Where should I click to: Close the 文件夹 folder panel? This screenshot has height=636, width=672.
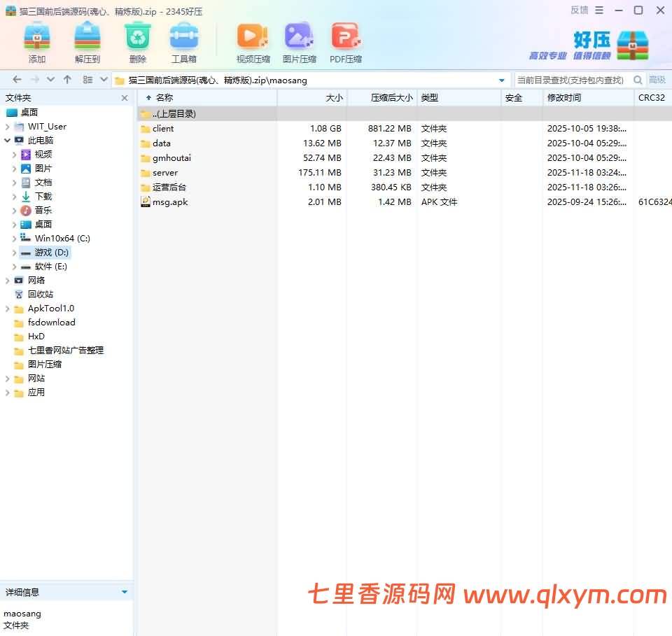[125, 99]
